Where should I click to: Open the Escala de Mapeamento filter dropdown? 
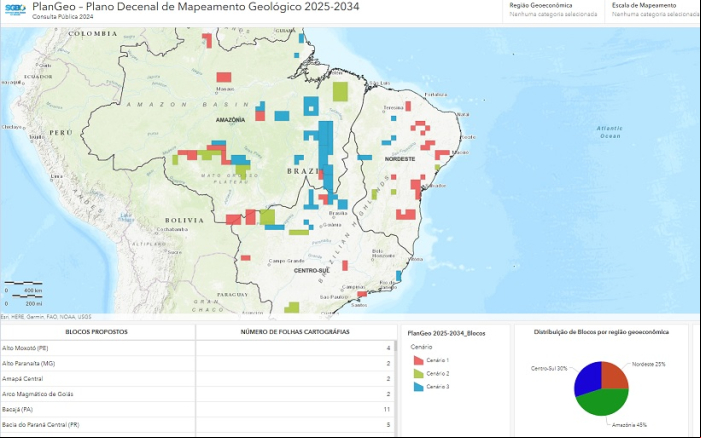coord(654,10)
